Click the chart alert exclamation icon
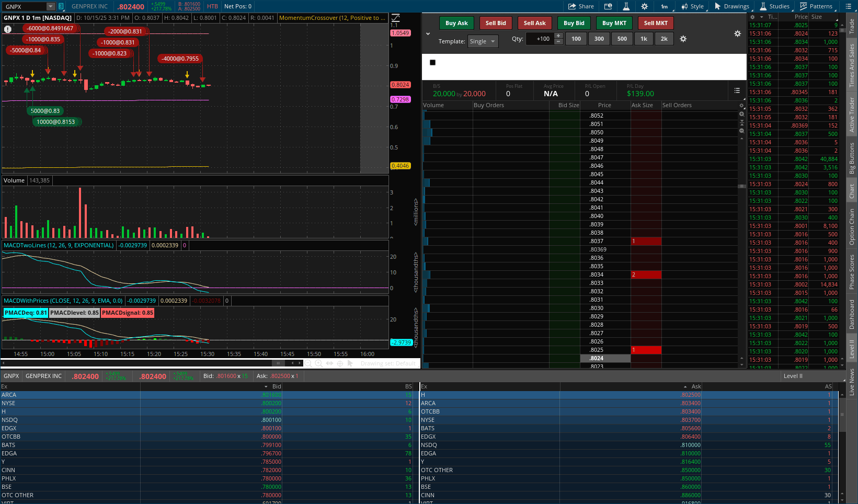Image resolution: width=858 pixels, height=504 pixels. click(8, 29)
